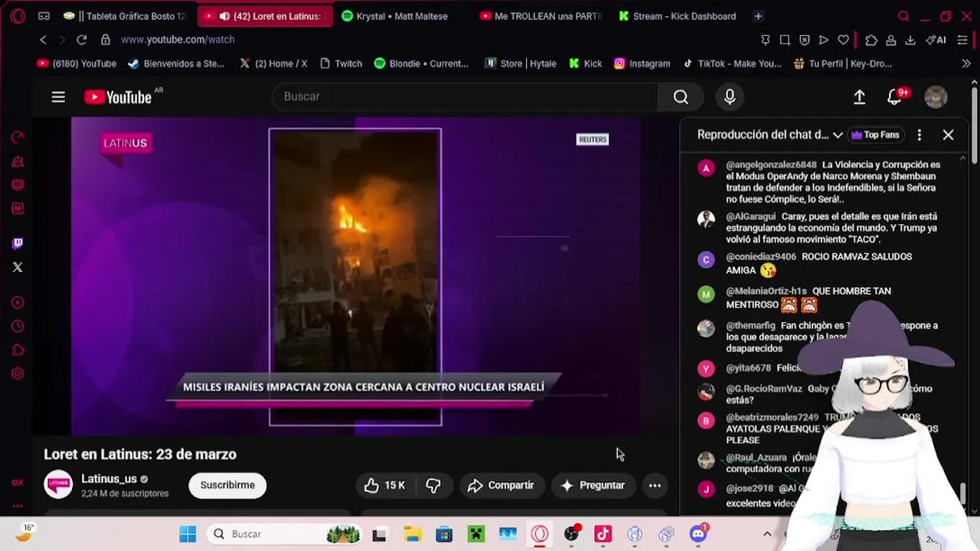This screenshot has height=551, width=980.
Task: Open the X (Twitter) sidebar panel
Action: [18, 267]
